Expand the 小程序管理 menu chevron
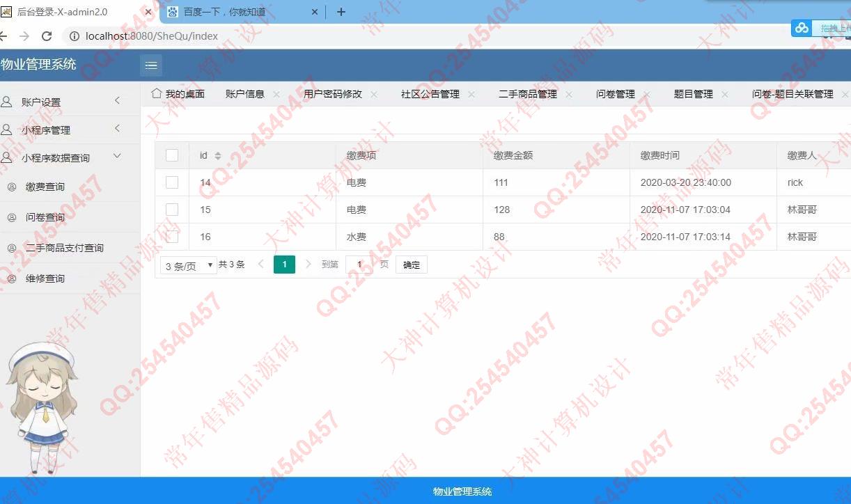Image resolution: width=851 pixels, height=504 pixels. point(117,129)
